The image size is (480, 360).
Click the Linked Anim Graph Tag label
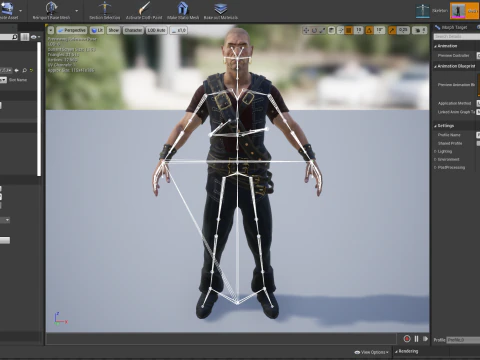(456, 112)
